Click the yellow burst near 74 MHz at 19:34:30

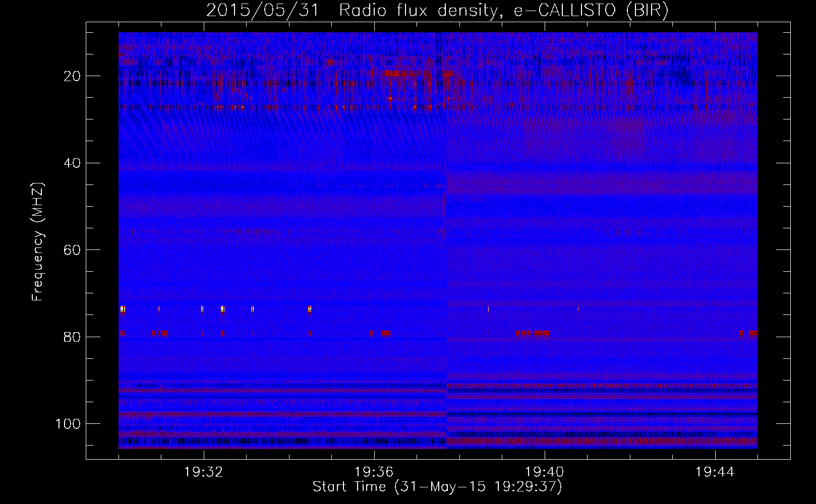[310, 309]
